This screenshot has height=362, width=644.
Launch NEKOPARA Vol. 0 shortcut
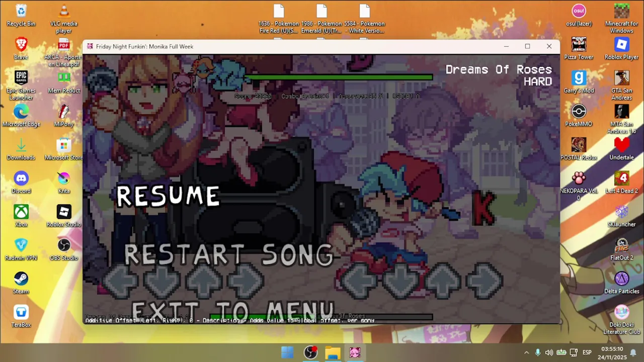pos(579,186)
